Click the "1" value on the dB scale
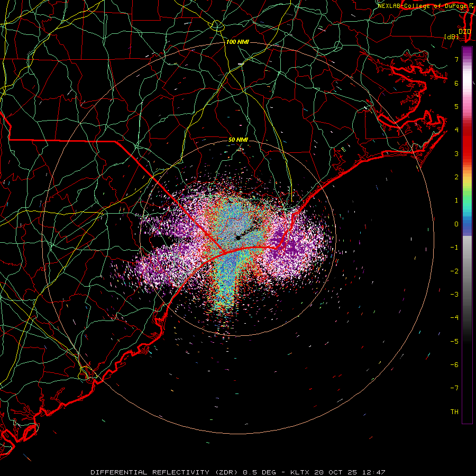The width and height of the screenshot is (476, 476). pos(456,200)
